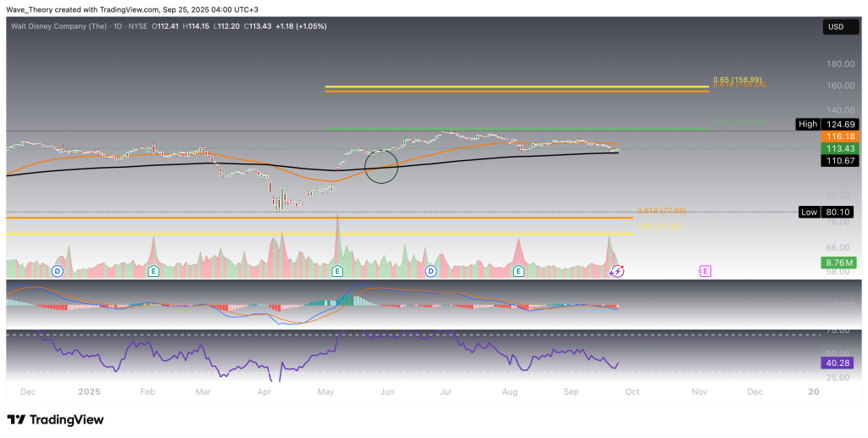Click the Nov time axis label

click(x=699, y=391)
